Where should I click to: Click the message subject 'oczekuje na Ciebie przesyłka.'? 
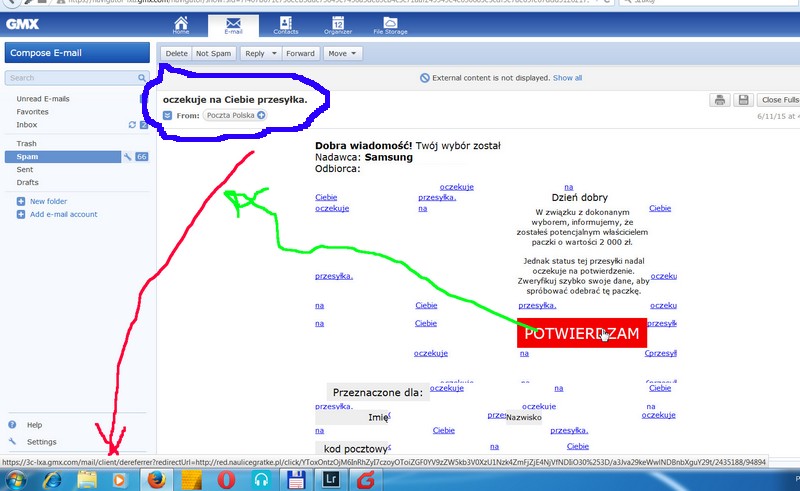(x=235, y=100)
